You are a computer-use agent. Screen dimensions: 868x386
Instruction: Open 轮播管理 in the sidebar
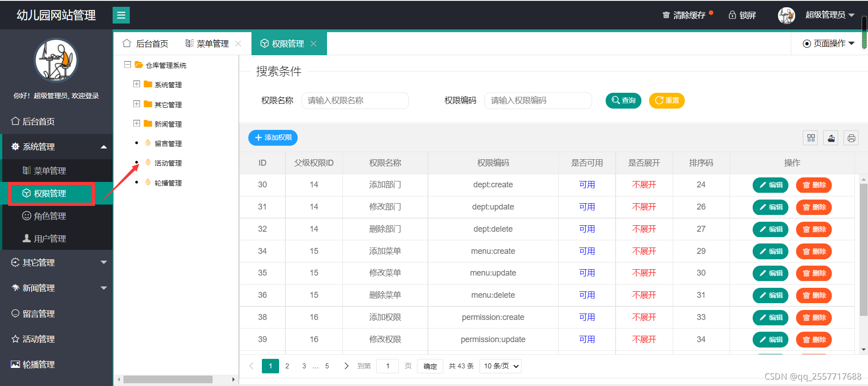coord(57,364)
